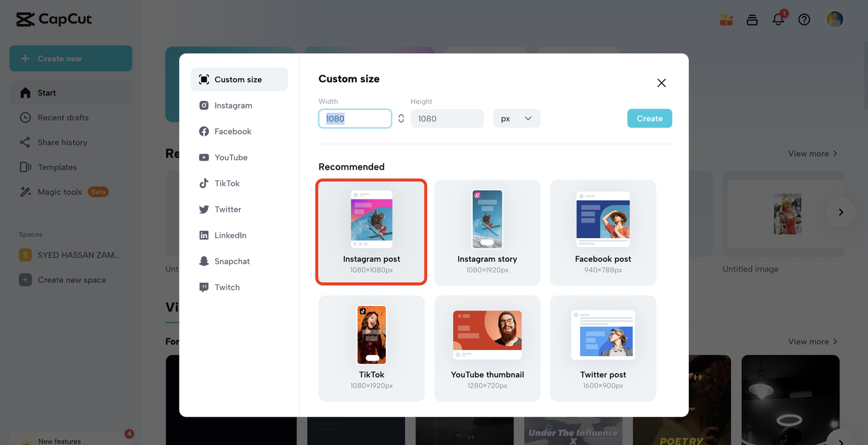Select the YouTube category
The height and width of the screenshot is (445, 868).
click(x=239, y=157)
